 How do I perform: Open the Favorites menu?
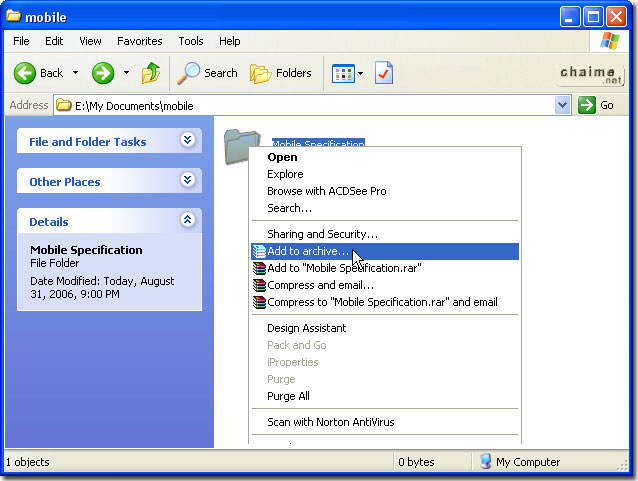[139, 41]
